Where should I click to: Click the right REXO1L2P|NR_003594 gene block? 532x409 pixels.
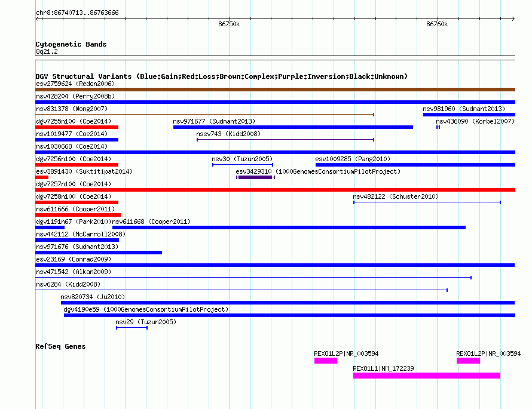click(x=468, y=361)
